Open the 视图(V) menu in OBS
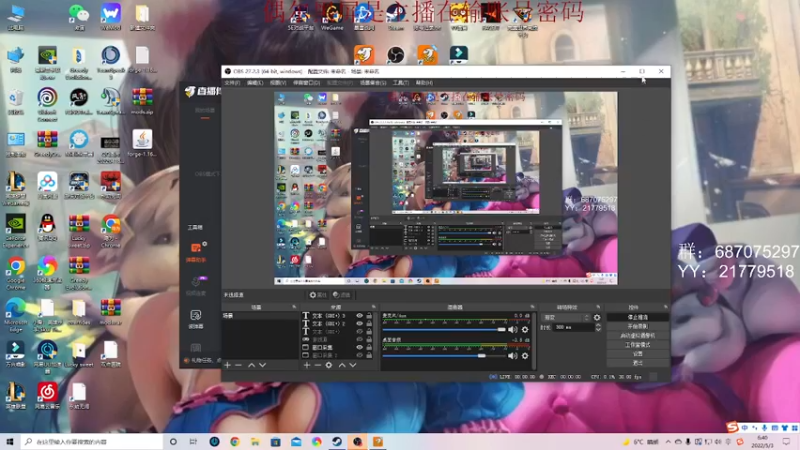This screenshot has width=800, height=450. (278, 83)
